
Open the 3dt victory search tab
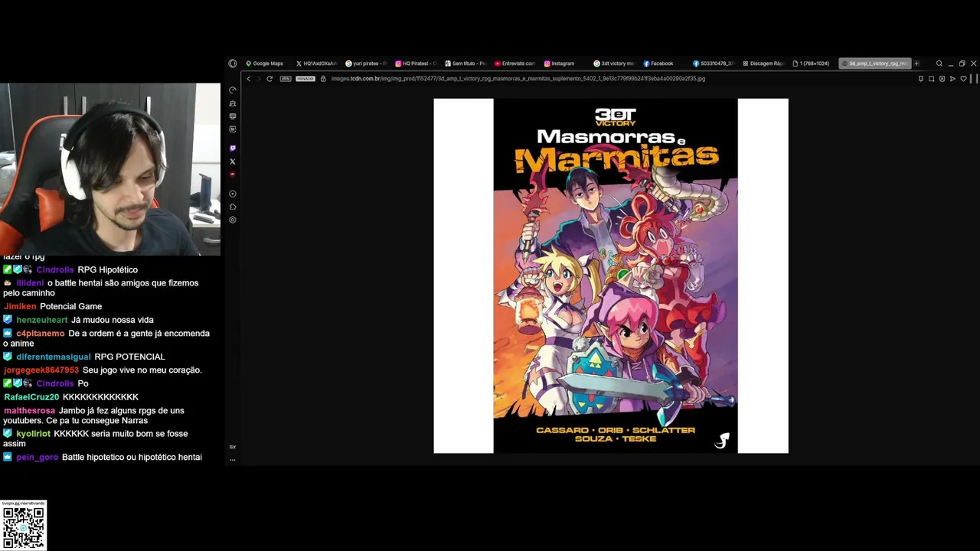coord(614,64)
